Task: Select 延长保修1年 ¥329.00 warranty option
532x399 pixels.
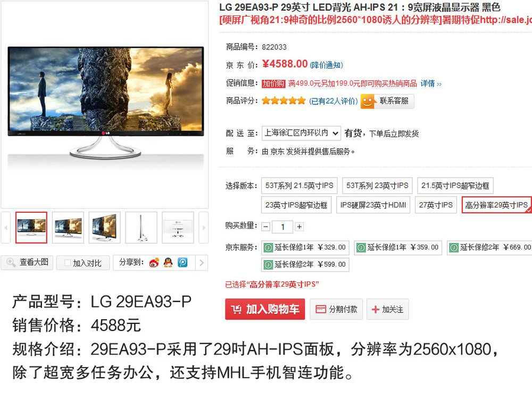Action: coord(305,247)
